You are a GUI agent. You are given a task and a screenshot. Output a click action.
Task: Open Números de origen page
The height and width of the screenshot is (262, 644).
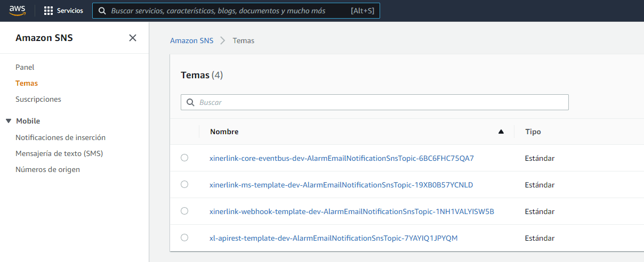47,169
